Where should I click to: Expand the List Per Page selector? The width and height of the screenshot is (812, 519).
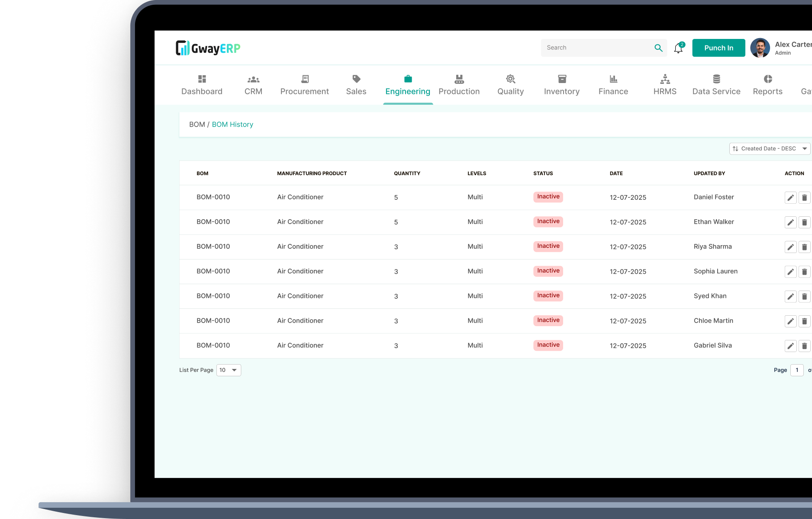[x=228, y=370]
